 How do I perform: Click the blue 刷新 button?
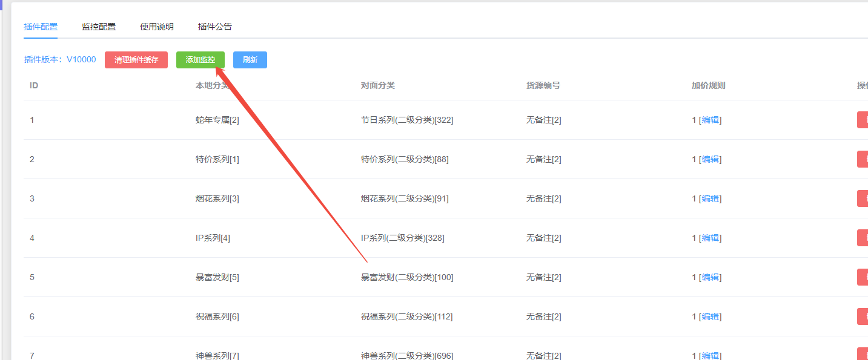point(250,60)
